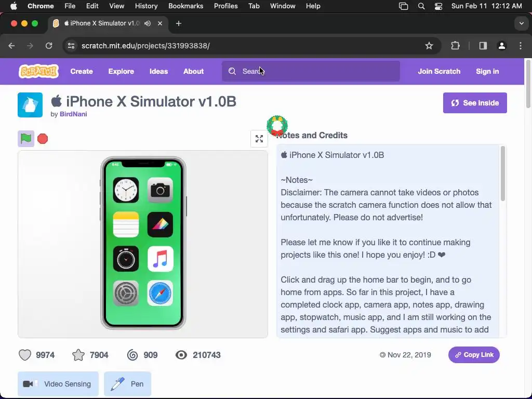Open BirdNani's profile avatar thumbnail
Image resolution: width=532 pixels, height=399 pixels.
30,105
